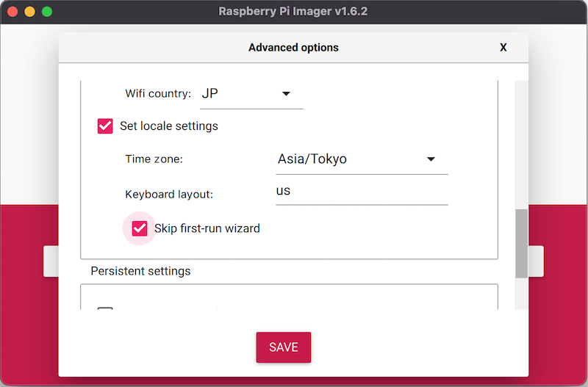588x387 pixels.
Task: Click the Keyboard layout label
Action: click(169, 194)
